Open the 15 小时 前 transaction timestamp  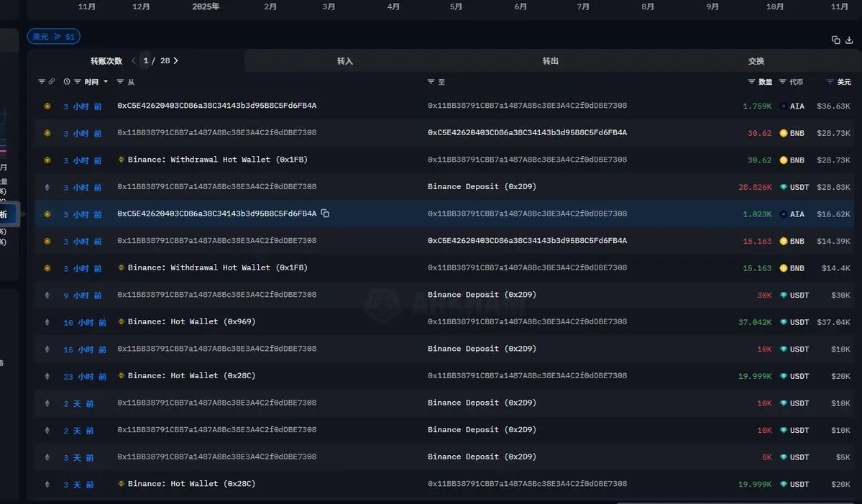(85, 349)
